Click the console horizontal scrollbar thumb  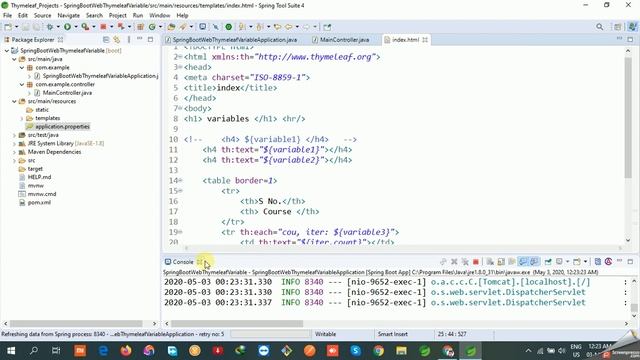pyautogui.click(x=237, y=323)
